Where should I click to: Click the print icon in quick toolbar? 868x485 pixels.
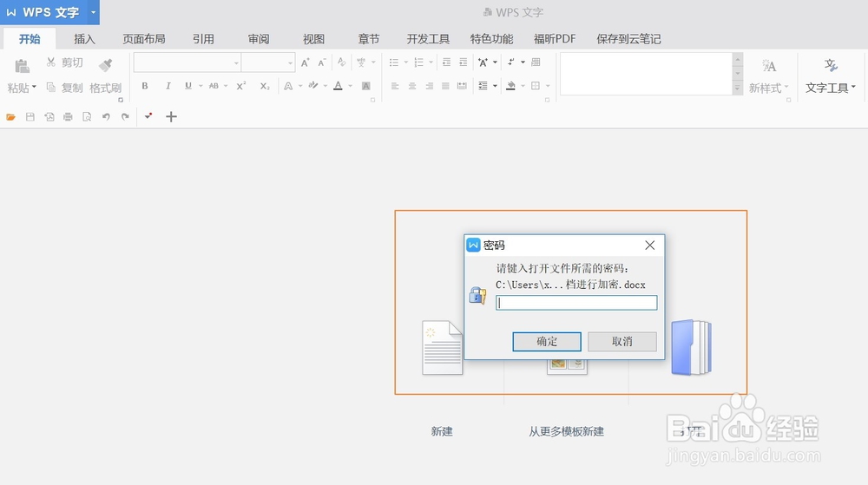68,116
